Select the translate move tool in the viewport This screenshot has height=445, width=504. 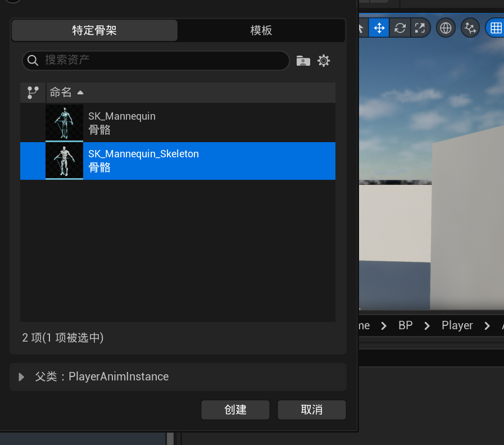(379, 28)
